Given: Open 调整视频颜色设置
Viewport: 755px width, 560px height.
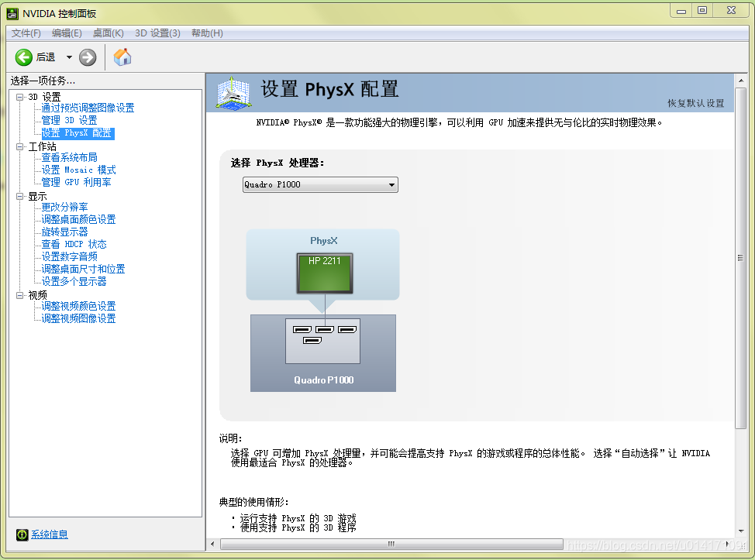Looking at the screenshot, I should [x=78, y=306].
